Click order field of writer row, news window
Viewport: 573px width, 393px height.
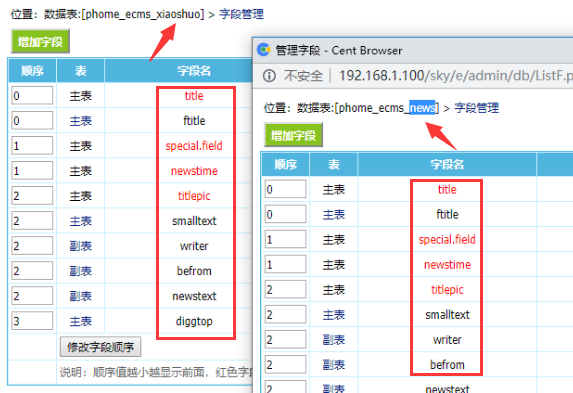point(285,340)
